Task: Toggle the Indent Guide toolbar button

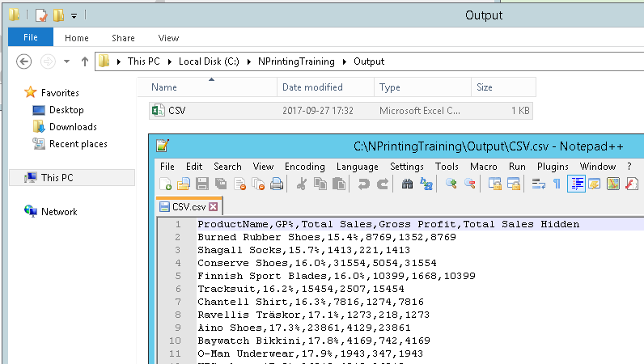Action: 576,184
